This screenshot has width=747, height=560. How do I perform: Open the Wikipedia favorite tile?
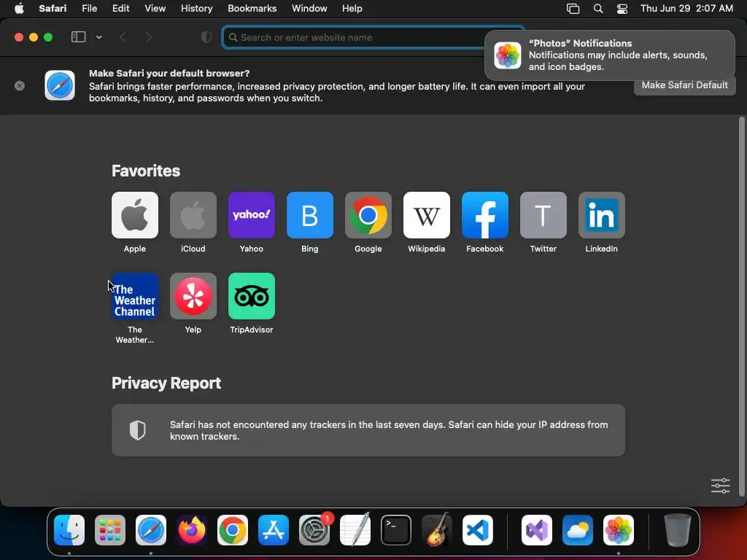point(426,215)
